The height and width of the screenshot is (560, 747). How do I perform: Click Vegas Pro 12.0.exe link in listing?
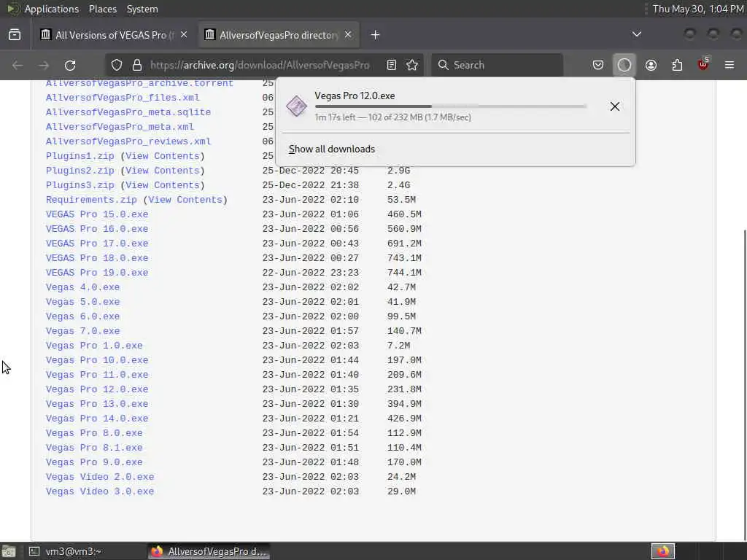[x=97, y=389]
